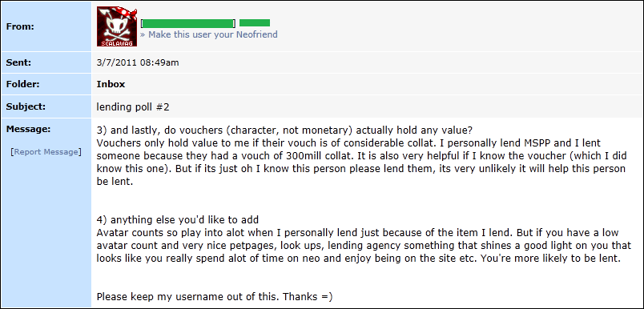The image size is (644, 309).
Task: Click the SCALAWAG caption under the avatar
Action: coord(117,43)
